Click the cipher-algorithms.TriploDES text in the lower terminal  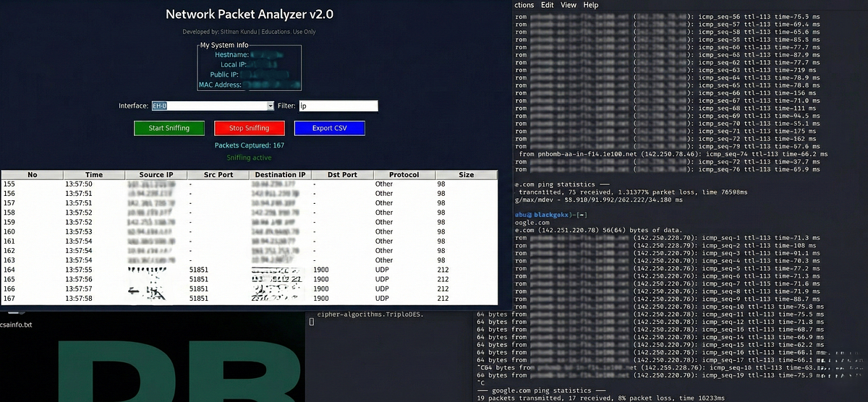pos(371,315)
